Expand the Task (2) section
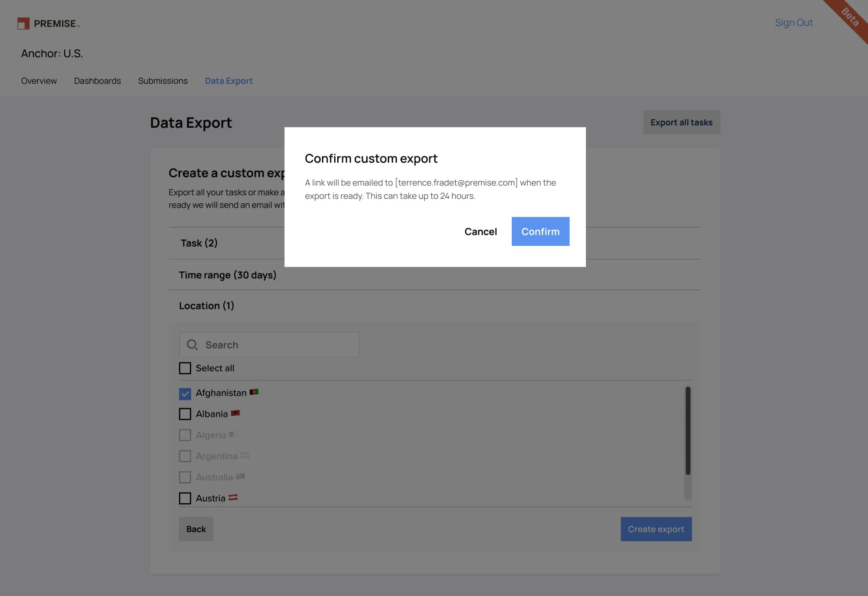 (x=199, y=243)
